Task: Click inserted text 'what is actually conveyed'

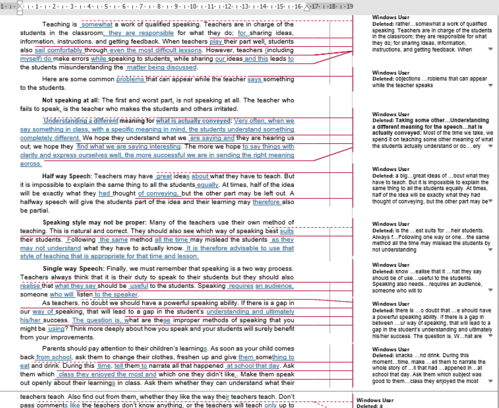Action: point(193,121)
